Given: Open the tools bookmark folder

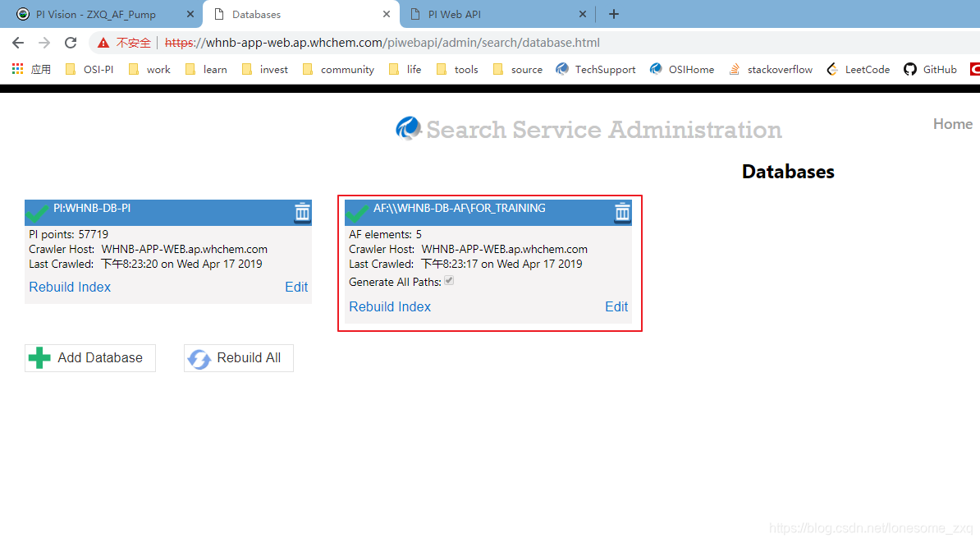Looking at the screenshot, I should [457, 70].
